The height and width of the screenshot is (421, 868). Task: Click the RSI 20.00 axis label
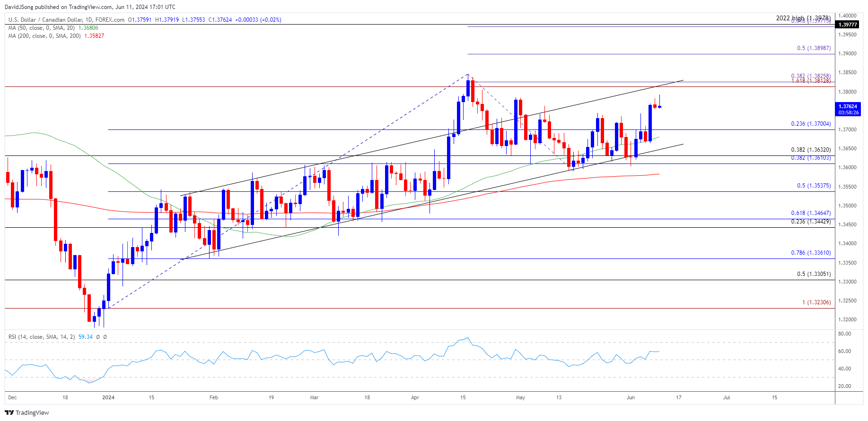pos(844,386)
